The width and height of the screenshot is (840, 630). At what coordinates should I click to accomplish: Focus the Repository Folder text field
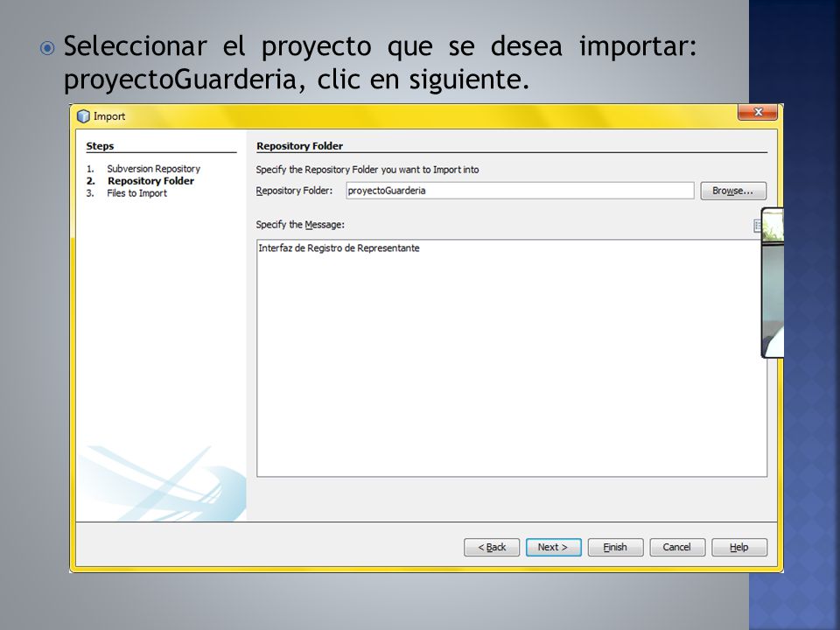click(520, 191)
